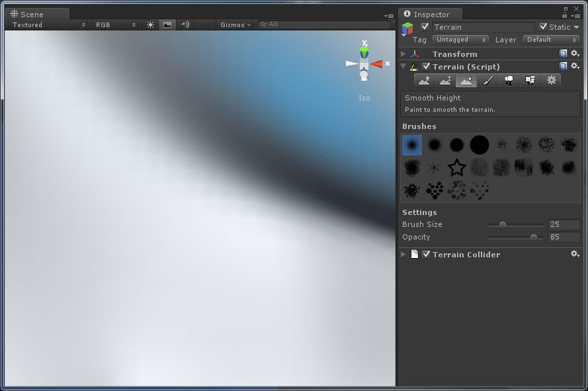
Task: Select the Paint Height tool
Action: 445,81
